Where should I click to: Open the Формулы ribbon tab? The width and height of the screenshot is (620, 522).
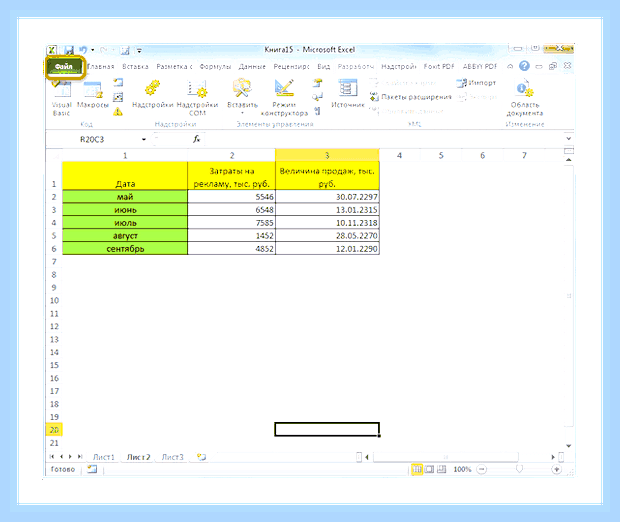click(215, 66)
